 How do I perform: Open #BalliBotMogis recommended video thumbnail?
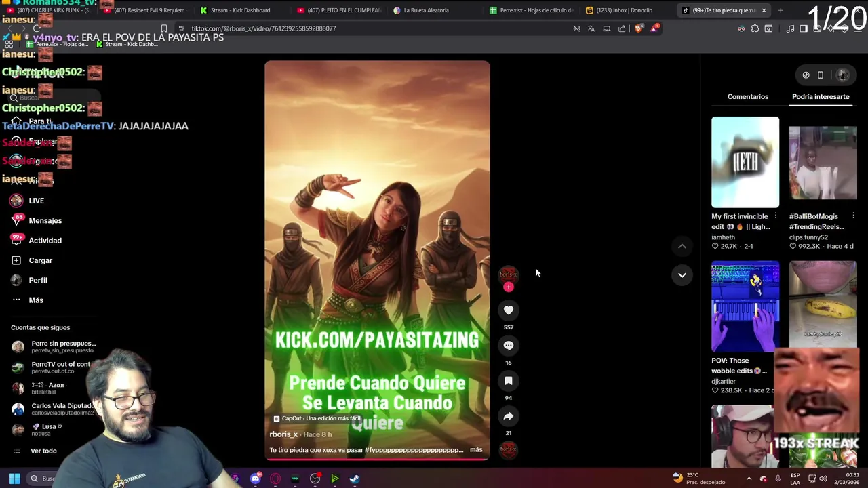pyautogui.click(x=823, y=162)
